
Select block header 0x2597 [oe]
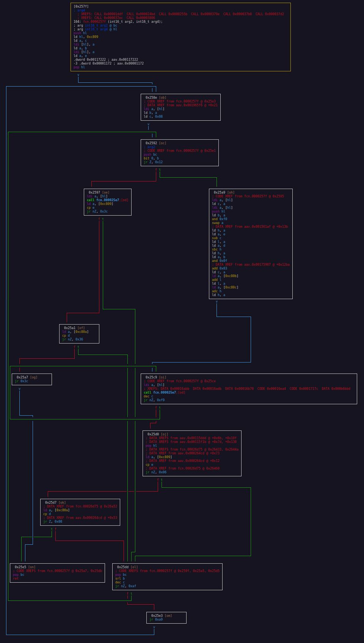99,192
